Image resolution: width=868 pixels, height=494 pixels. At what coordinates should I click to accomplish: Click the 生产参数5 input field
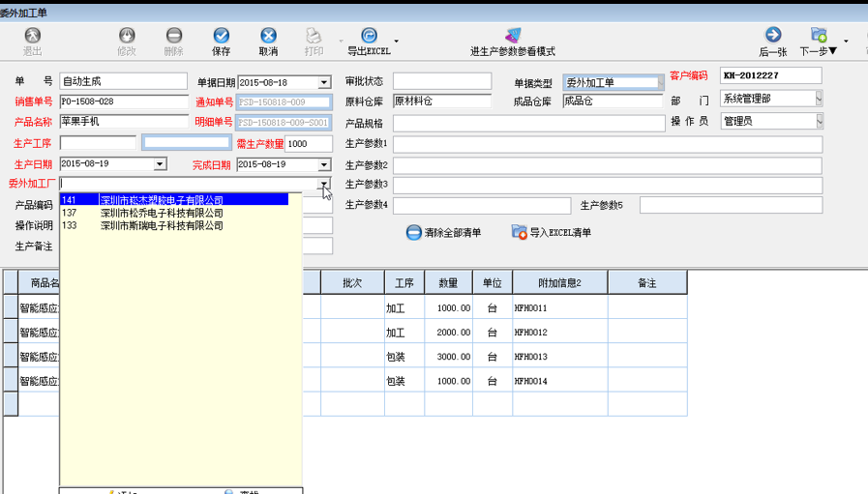732,205
